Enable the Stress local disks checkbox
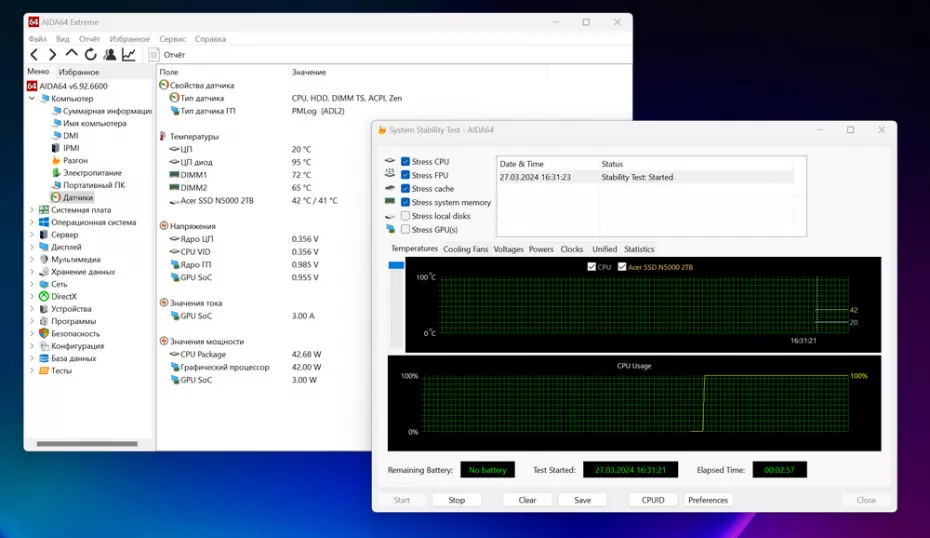This screenshot has height=538, width=930. point(405,216)
